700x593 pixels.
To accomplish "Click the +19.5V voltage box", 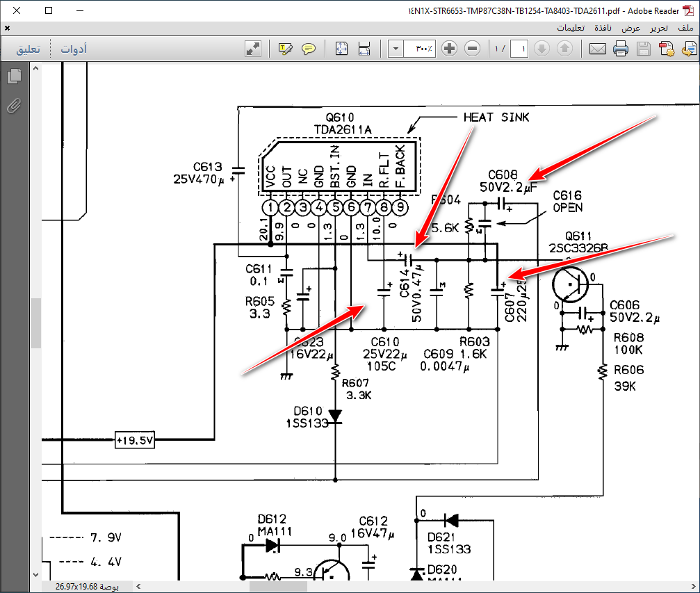I will click(135, 440).
